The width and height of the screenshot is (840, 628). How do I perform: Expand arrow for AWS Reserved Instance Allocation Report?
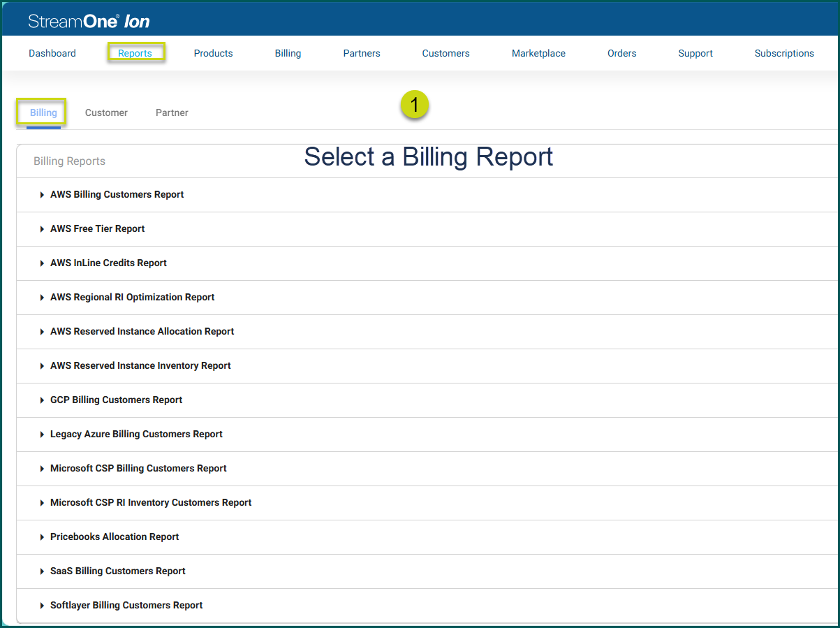tap(43, 332)
